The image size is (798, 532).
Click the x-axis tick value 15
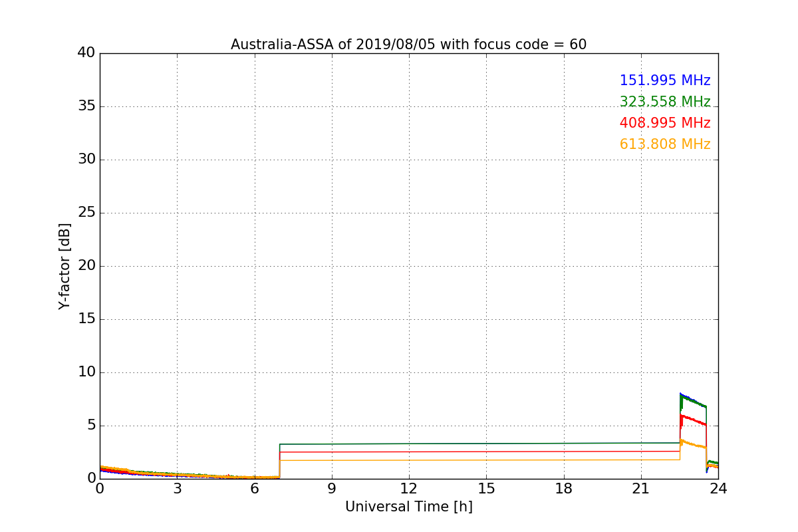tap(486, 489)
